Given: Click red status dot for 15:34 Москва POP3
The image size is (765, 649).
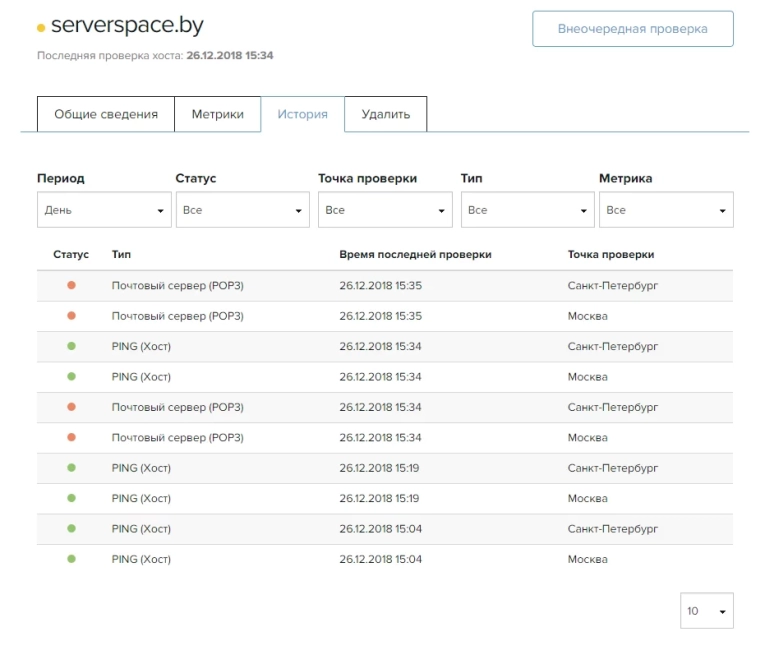Looking at the screenshot, I should tap(71, 437).
